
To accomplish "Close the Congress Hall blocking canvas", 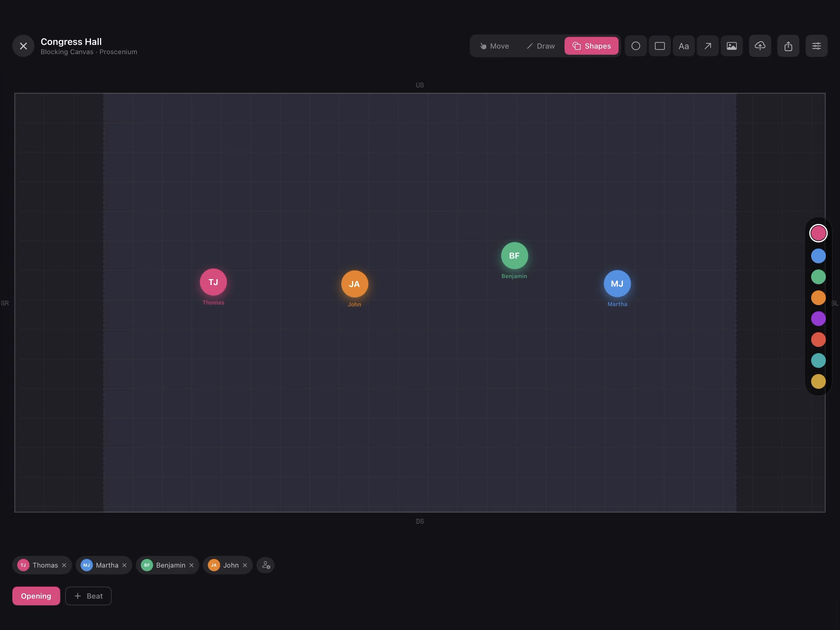I will tap(23, 46).
